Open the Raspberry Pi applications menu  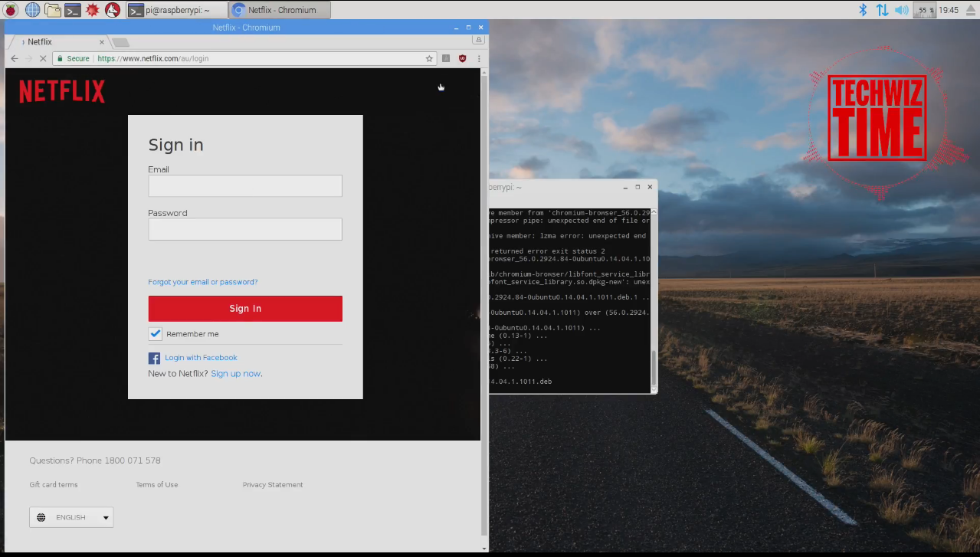[9, 10]
